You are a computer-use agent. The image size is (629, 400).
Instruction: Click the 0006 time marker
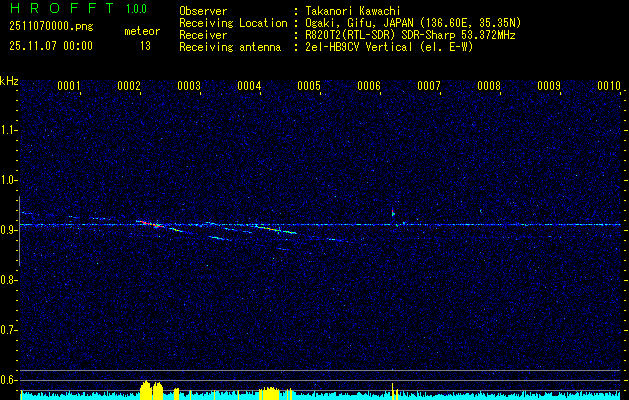coord(369,86)
